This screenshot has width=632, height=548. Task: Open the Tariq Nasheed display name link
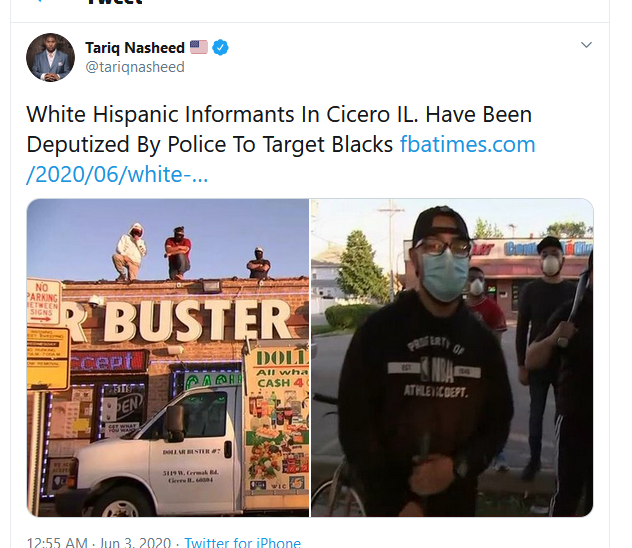[135, 48]
